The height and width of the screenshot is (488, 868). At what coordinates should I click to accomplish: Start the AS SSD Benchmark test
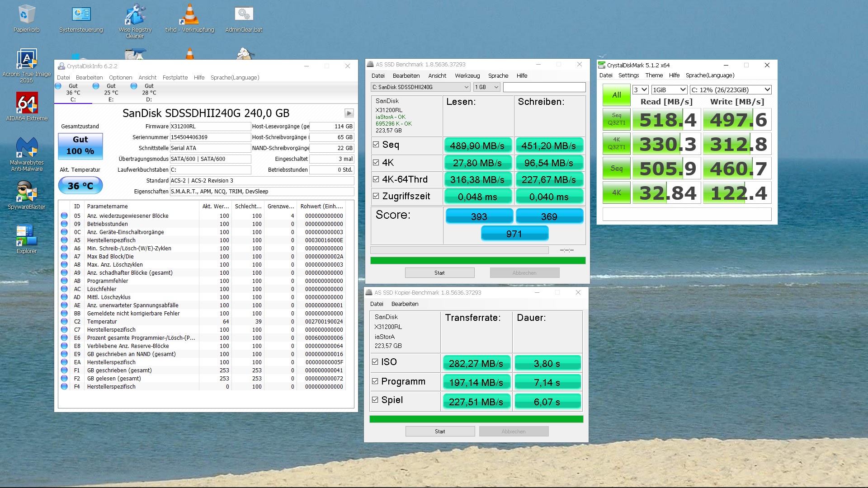pos(439,273)
